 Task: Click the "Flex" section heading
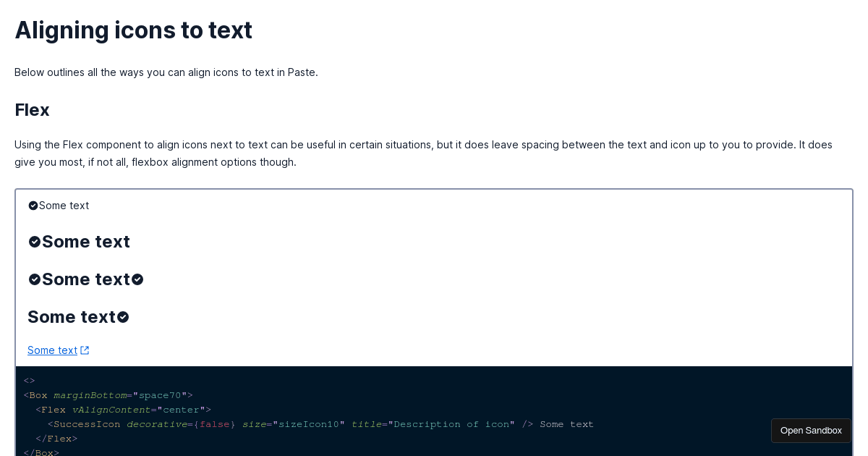31,110
